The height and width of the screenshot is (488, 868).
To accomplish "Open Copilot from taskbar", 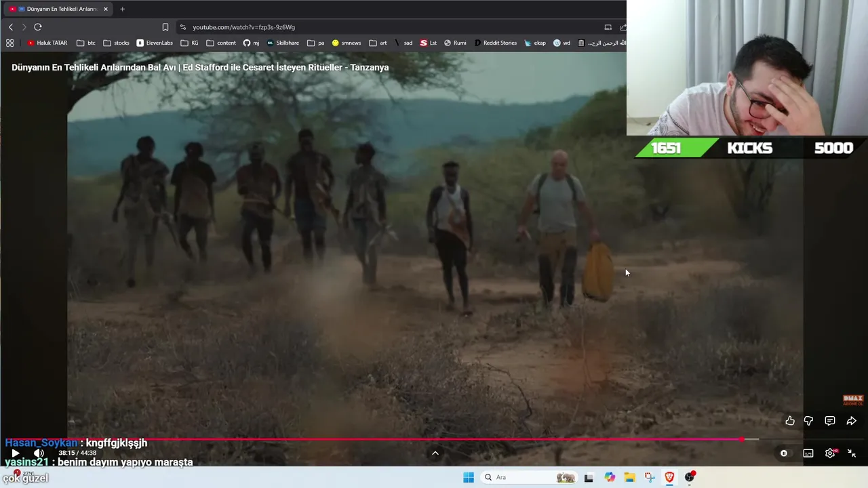I will tap(610, 477).
